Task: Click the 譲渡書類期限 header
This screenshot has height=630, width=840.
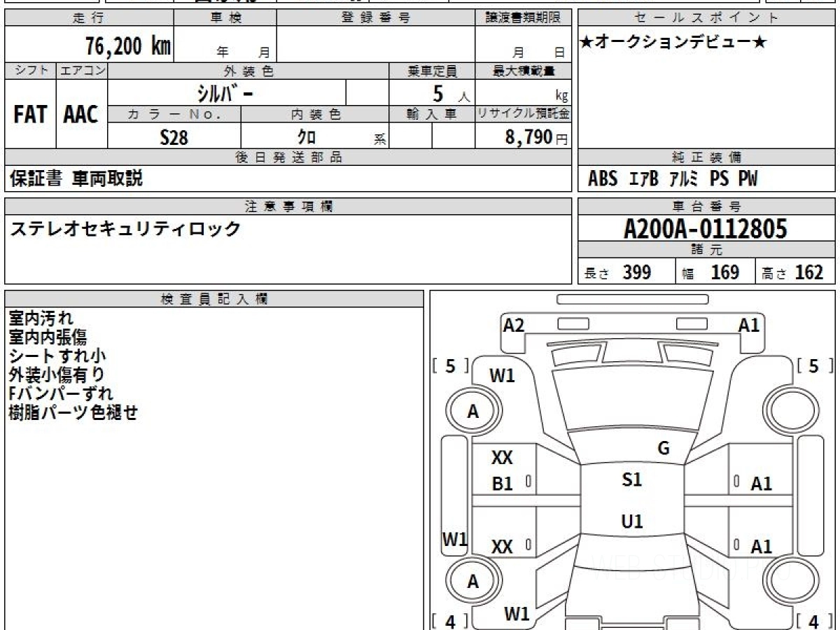Action: (x=523, y=18)
